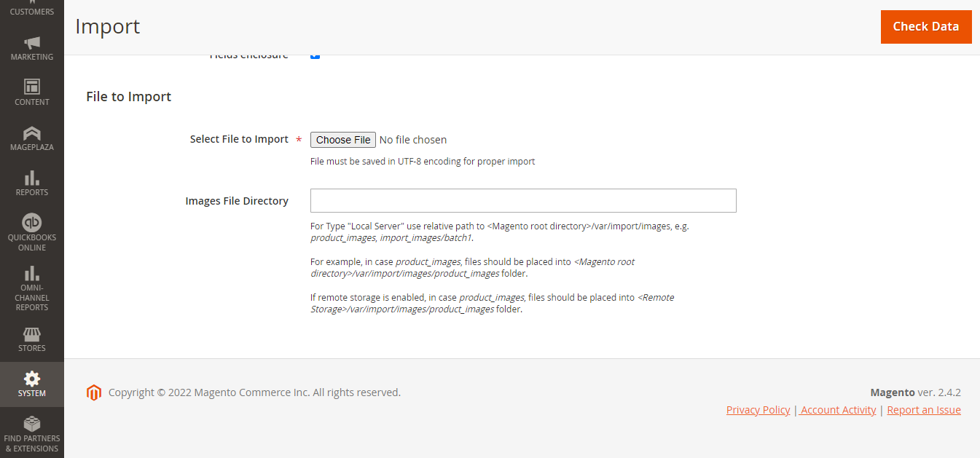Uncheck the Fields enclosure checkbox

315,54
